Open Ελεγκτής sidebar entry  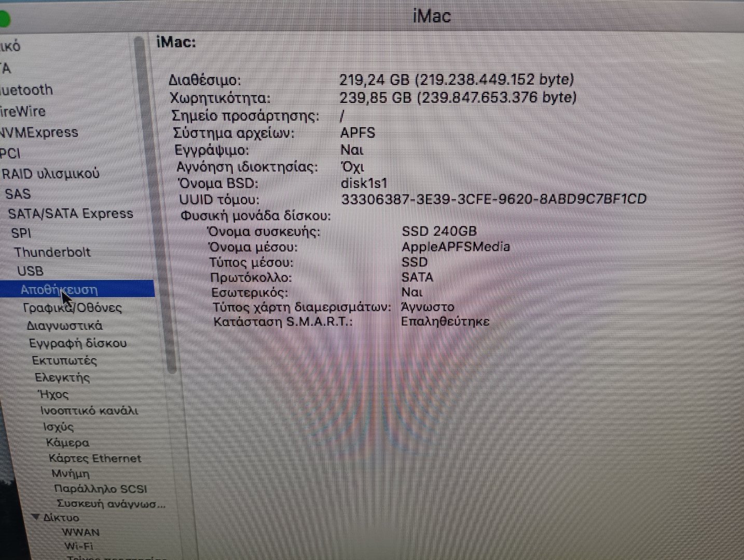[62, 377]
